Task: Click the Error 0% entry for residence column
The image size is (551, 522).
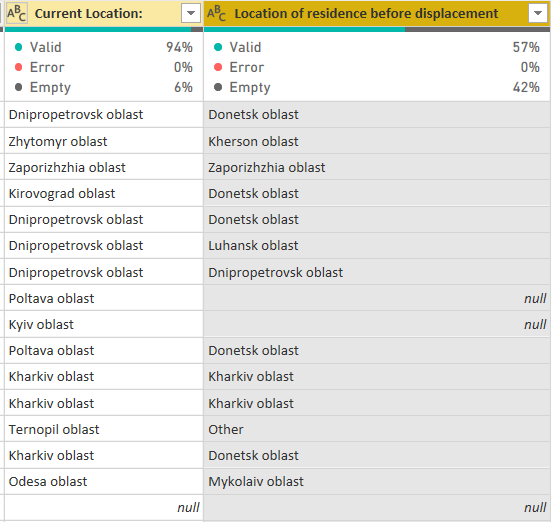Action: coord(377,67)
